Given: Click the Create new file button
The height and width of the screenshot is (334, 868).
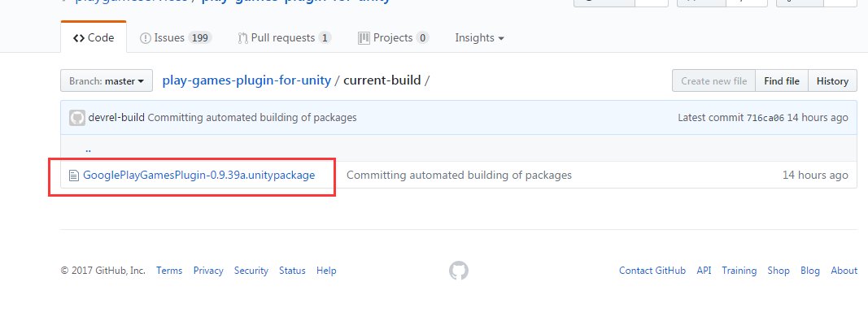Looking at the screenshot, I should pos(713,81).
